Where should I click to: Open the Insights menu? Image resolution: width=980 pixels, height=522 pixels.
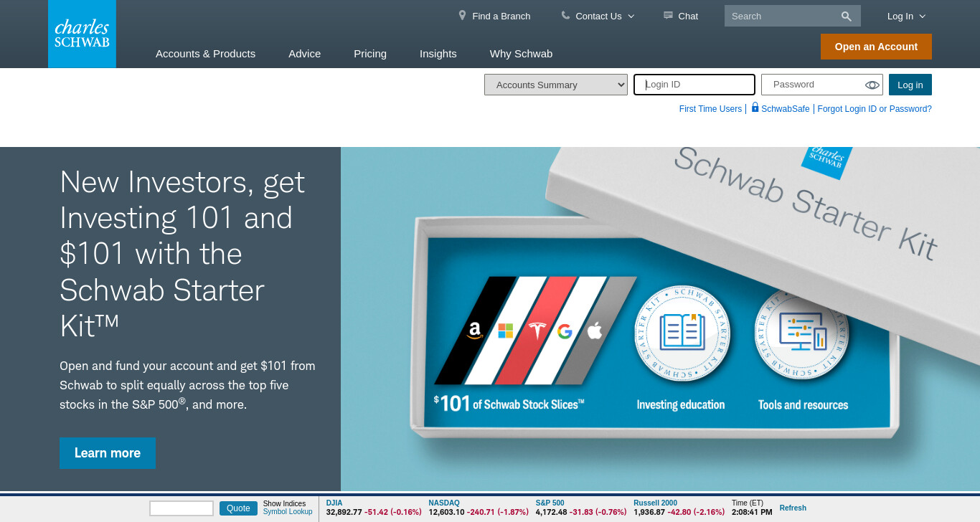[x=438, y=53]
